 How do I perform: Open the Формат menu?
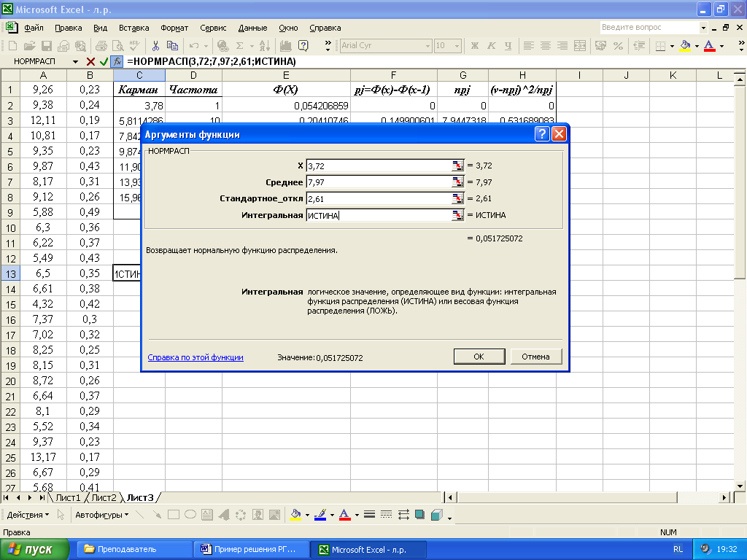click(x=174, y=28)
